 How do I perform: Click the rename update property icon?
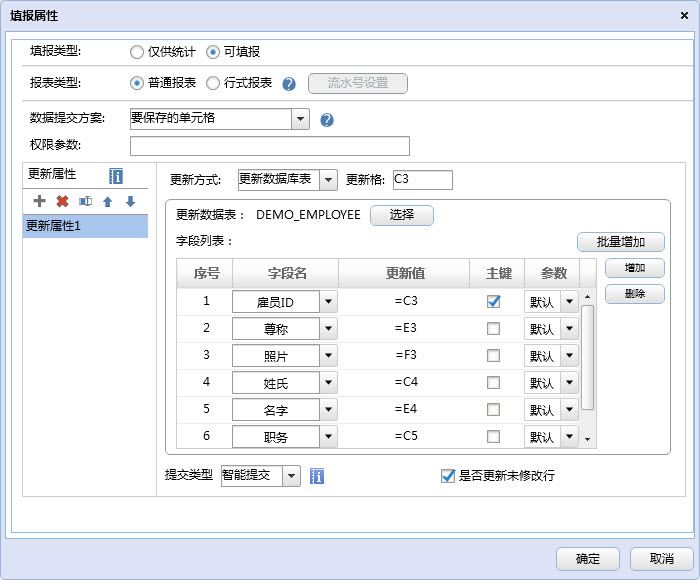pyautogui.click(x=85, y=201)
